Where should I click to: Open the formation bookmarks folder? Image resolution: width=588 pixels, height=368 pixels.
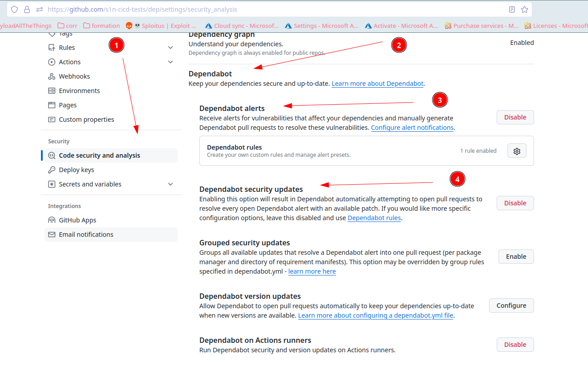tap(102, 26)
